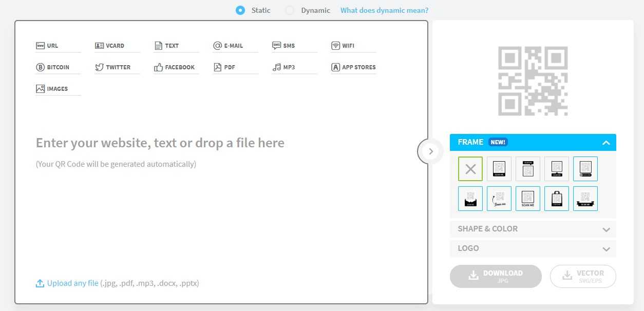Screen dimensions: 644x311
Task: Choose the handwritten arrow frame
Action: click(499, 199)
